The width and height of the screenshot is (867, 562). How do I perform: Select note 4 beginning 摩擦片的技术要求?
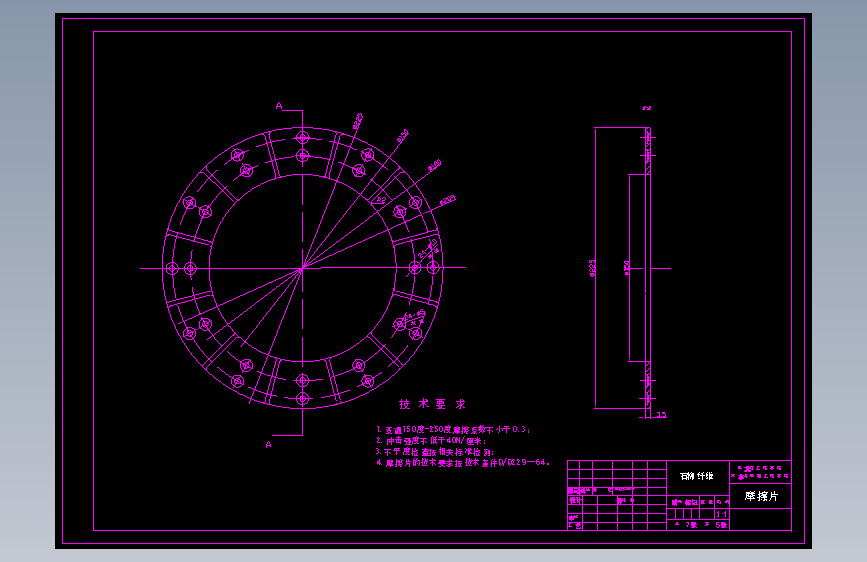coord(463,463)
